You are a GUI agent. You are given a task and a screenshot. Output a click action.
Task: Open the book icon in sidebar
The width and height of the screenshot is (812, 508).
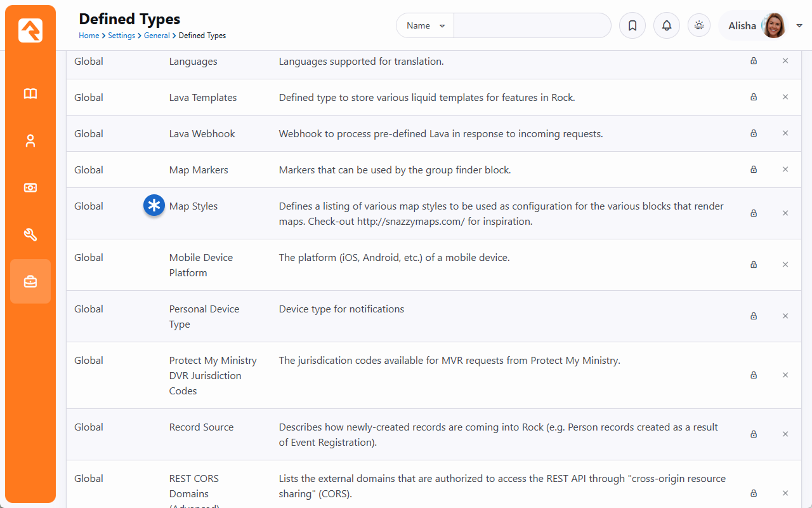(x=30, y=94)
